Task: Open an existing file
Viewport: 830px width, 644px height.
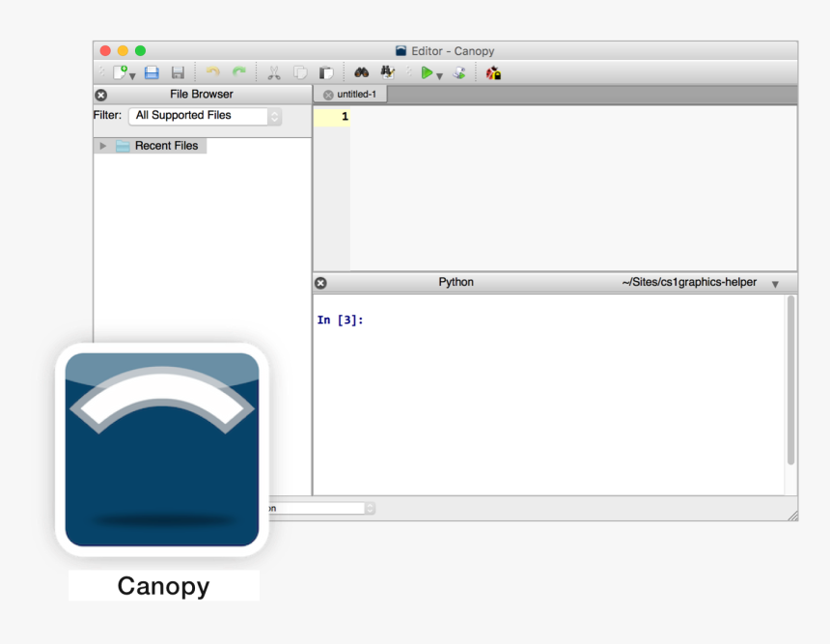Action: pyautogui.click(x=152, y=72)
